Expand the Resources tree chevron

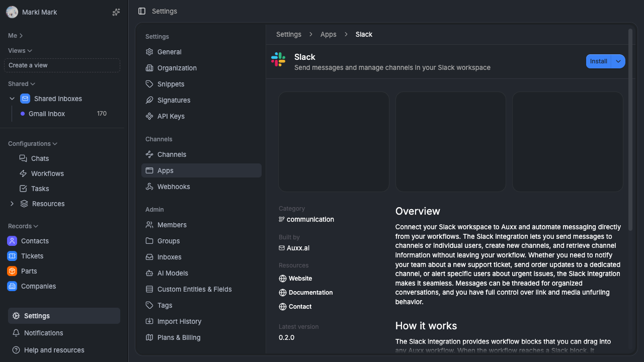coord(12,204)
